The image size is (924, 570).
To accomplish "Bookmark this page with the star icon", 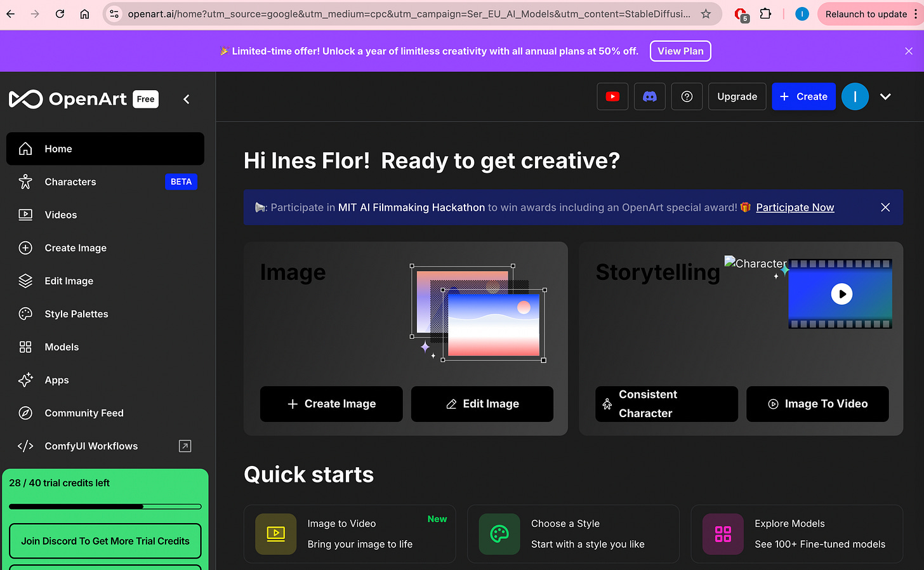I will tap(706, 14).
